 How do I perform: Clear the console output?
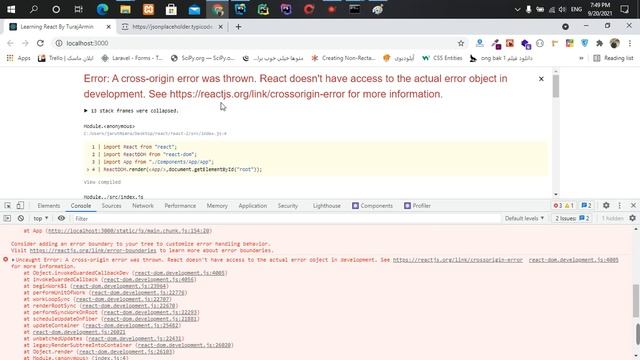coord(21,218)
